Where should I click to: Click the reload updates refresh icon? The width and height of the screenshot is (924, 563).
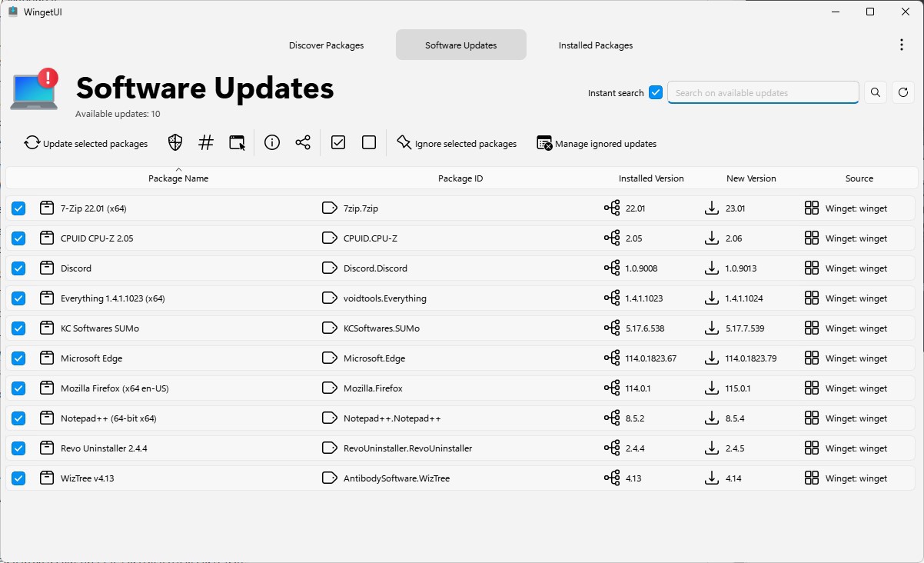[903, 93]
